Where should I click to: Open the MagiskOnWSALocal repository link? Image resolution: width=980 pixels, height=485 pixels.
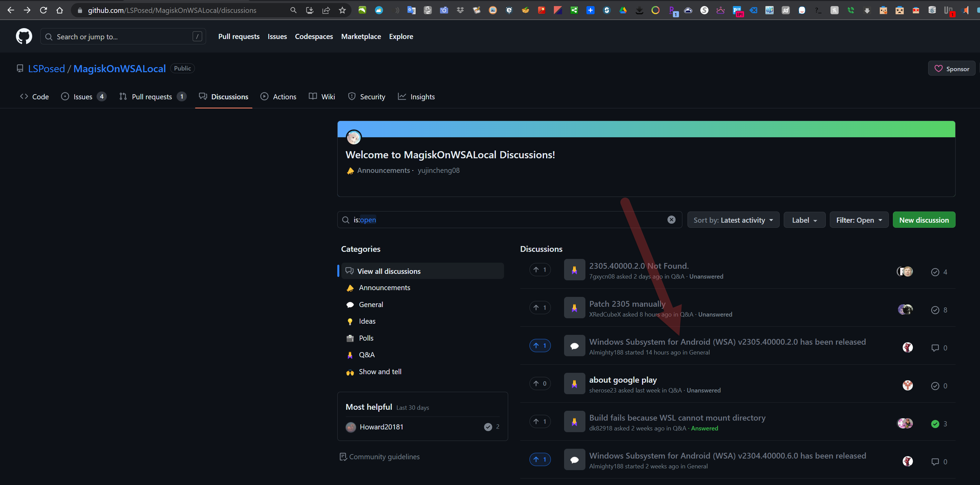pyautogui.click(x=119, y=68)
